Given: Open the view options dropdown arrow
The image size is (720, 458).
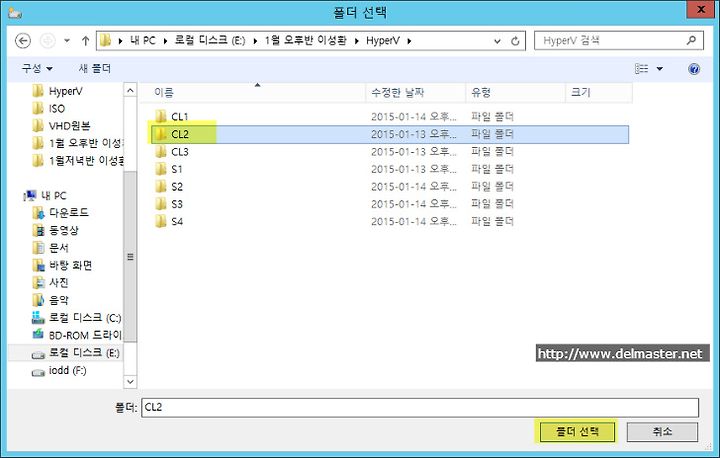Looking at the screenshot, I should pos(660,69).
